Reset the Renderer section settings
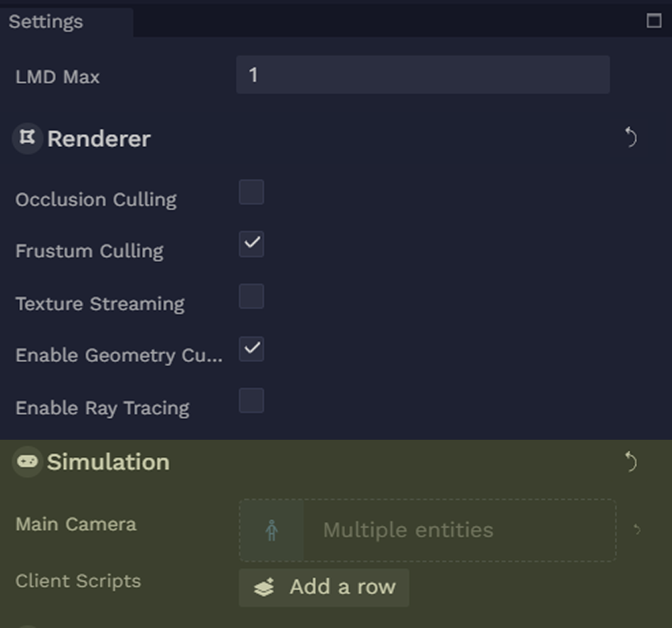This screenshot has width=672, height=628. pyautogui.click(x=630, y=137)
